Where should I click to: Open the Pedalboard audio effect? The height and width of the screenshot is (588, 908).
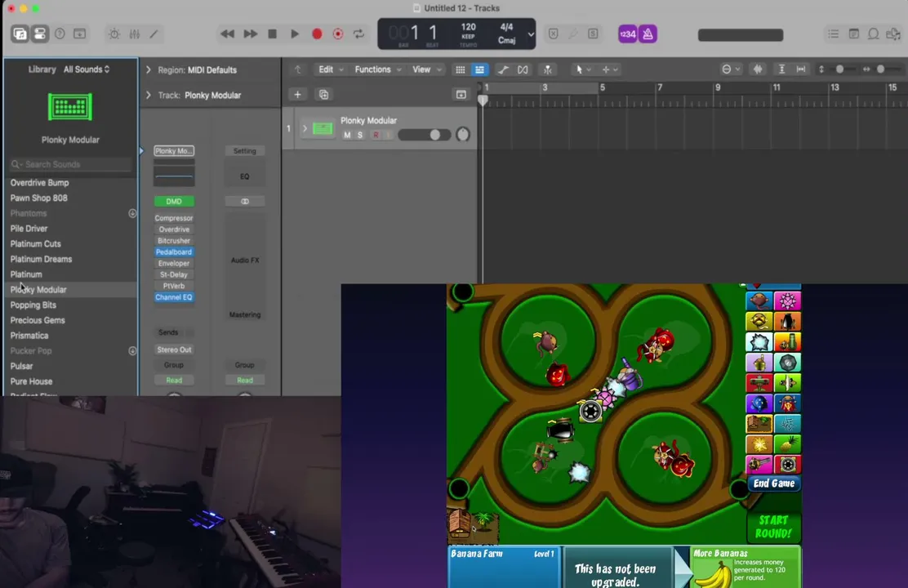[174, 252]
